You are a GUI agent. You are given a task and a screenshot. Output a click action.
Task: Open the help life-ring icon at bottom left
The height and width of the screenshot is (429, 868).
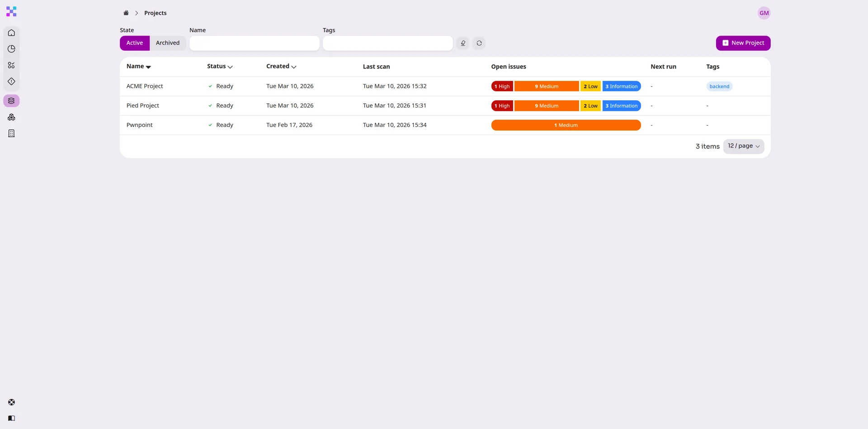point(11,401)
